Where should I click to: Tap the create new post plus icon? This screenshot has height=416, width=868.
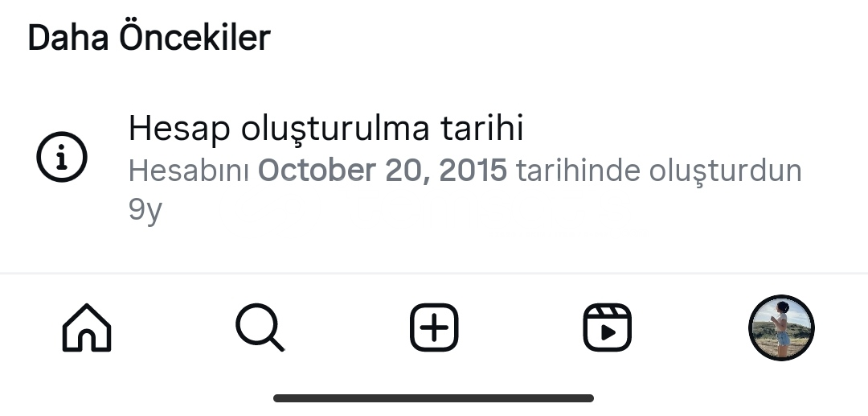tap(434, 327)
